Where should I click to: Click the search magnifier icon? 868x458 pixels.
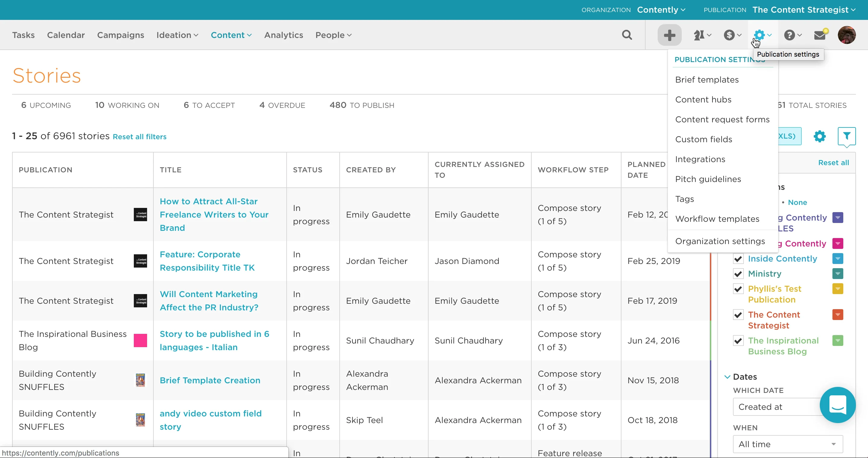627,35
